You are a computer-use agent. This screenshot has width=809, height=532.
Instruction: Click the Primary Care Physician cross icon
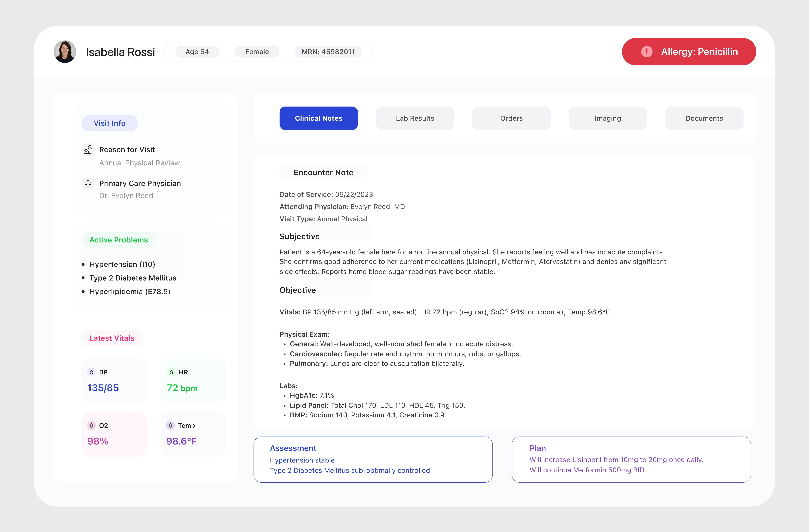pos(88,183)
